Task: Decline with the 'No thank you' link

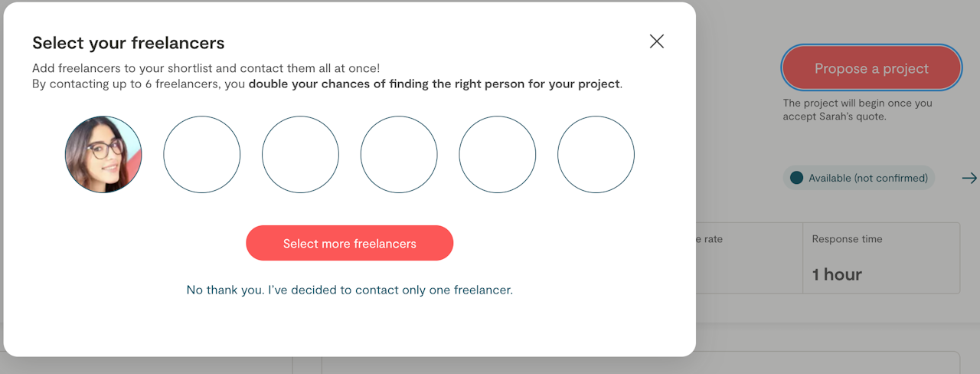Action: coord(349,290)
